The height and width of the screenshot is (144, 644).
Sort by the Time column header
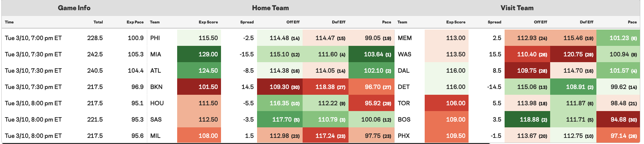(9, 22)
